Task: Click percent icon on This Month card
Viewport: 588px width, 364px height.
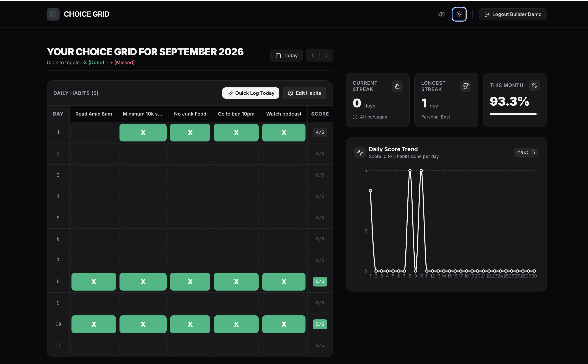Action: 534,85
